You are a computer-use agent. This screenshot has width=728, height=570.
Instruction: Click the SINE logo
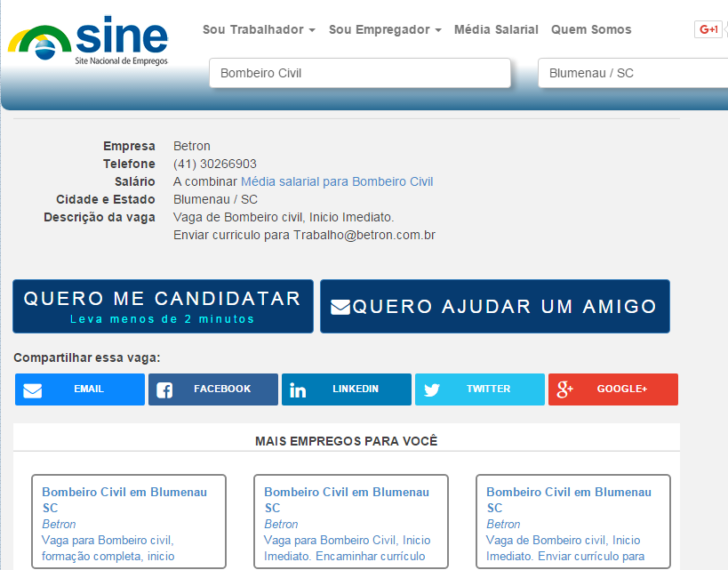(88, 40)
